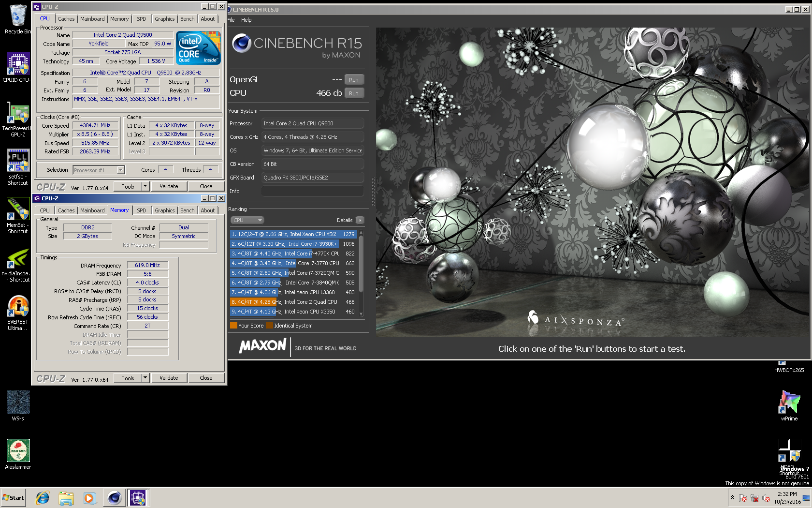Screen dimensions: 812x508
Task: Select highlighted Core 2 Quad ranking row
Action: coord(293,302)
